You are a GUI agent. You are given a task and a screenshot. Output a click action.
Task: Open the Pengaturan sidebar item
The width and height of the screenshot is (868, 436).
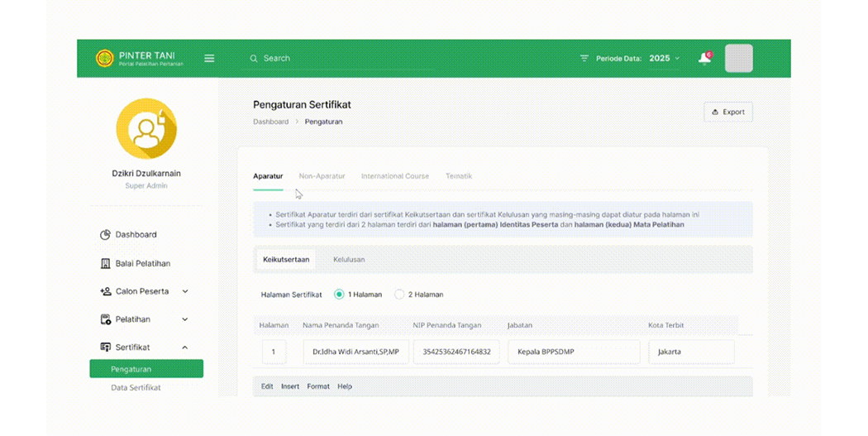pos(146,369)
